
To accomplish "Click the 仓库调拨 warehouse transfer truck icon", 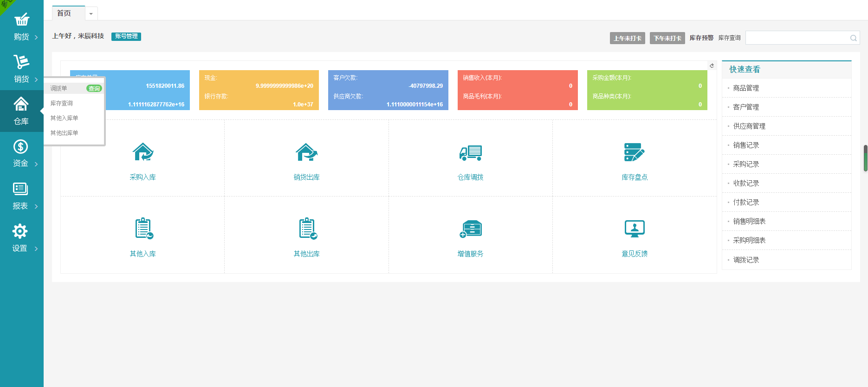I will [x=470, y=152].
